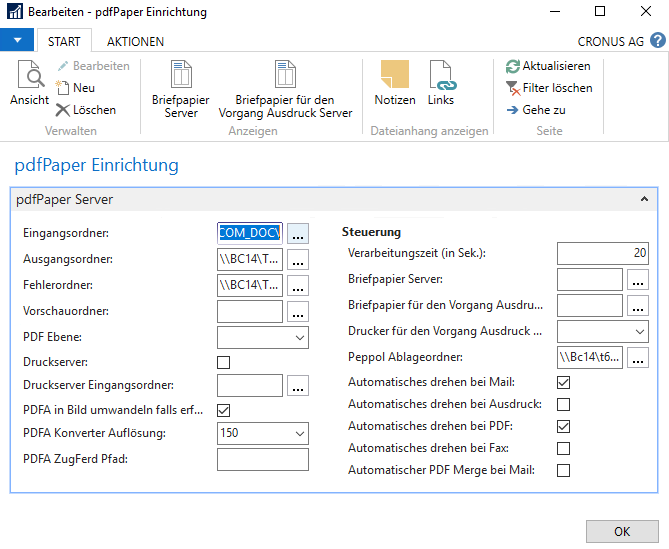The image size is (669, 549).
Task: Open the blue application menu dropdown
Action: click(17, 40)
